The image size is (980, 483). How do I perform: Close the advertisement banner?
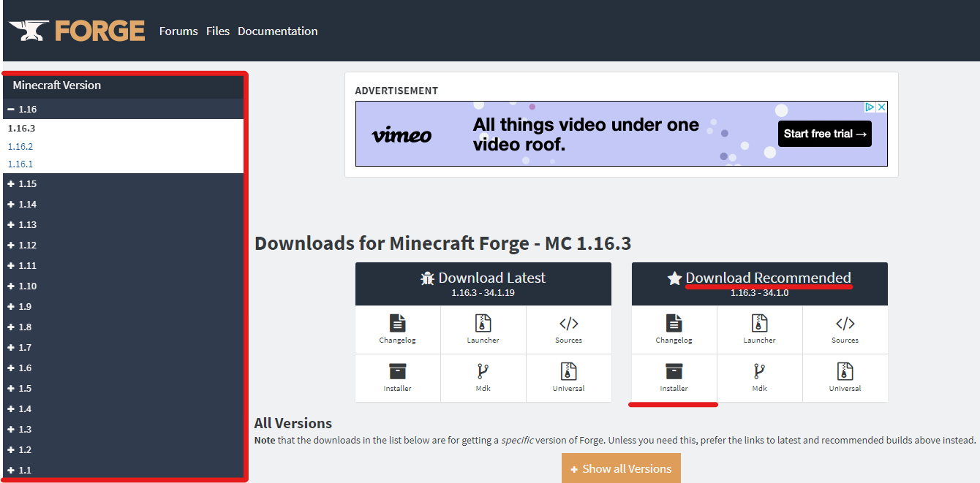click(882, 106)
